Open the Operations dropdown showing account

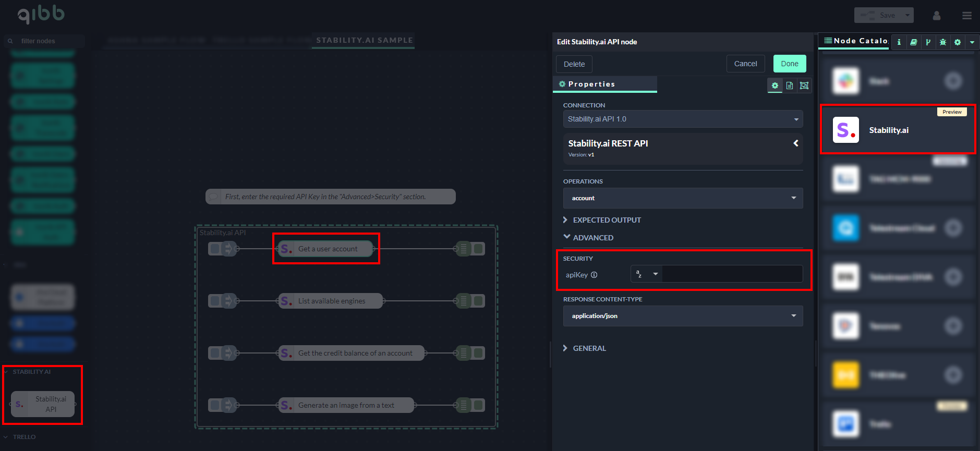click(x=683, y=198)
